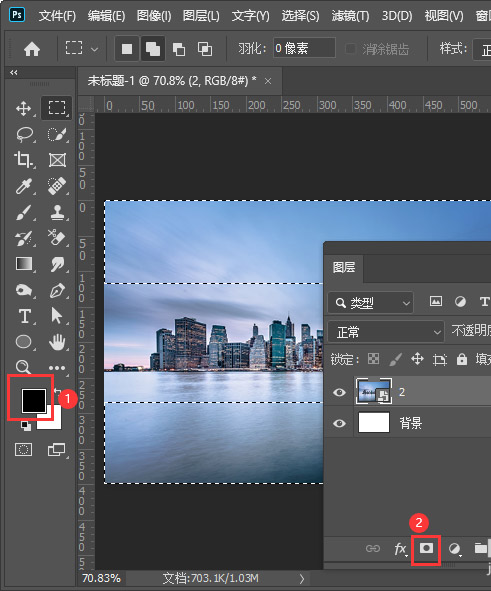Open the layer style fx menu
This screenshot has height=591, width=491.
click(x=401, y=549)
